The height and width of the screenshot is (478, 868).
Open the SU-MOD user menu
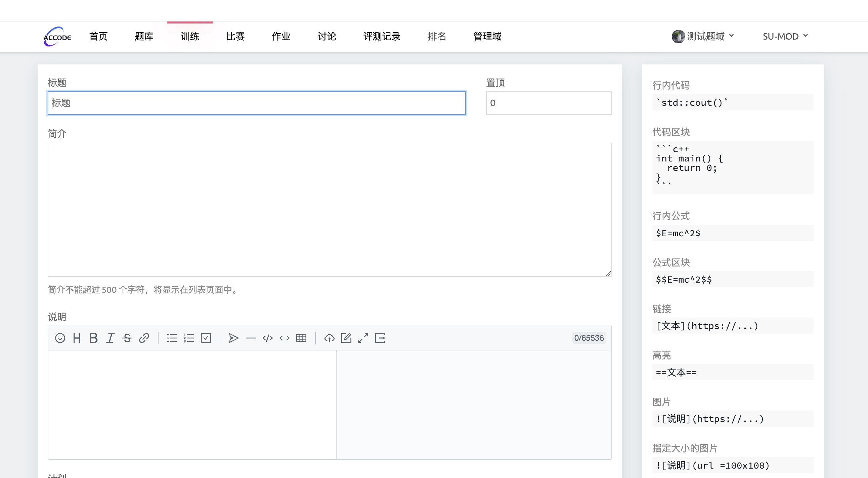(x=785, y=36)
